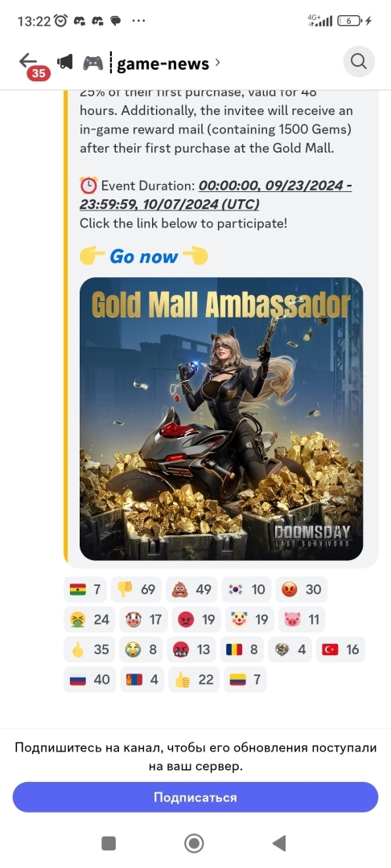Toggle the poop emoji reaction with 49

tap(191, 590)
